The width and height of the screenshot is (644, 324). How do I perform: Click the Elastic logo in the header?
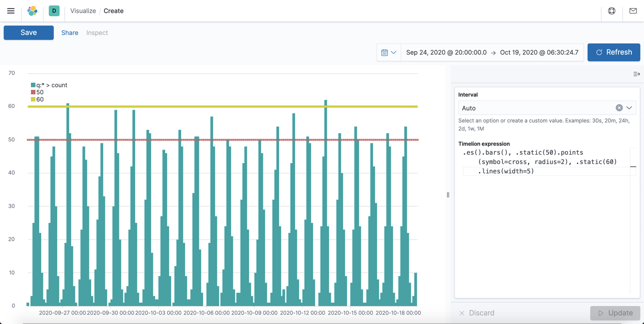point(32,11)
